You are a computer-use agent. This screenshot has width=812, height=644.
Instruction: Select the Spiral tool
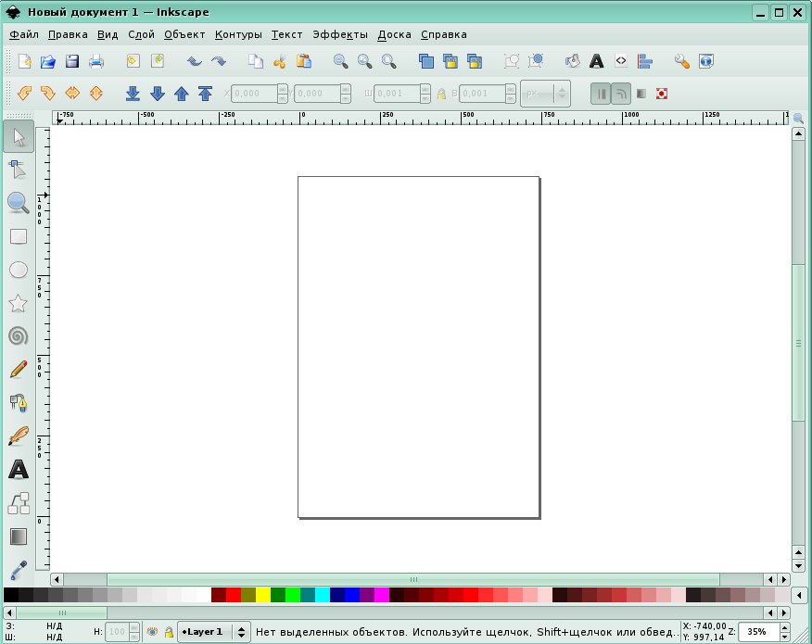[18, 336]
